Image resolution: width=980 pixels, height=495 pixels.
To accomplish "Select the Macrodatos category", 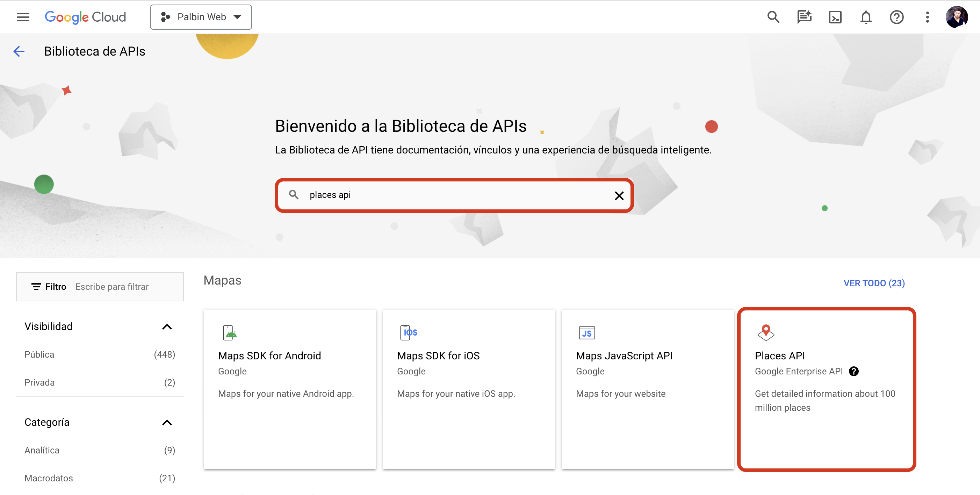I will coord(100,478).
